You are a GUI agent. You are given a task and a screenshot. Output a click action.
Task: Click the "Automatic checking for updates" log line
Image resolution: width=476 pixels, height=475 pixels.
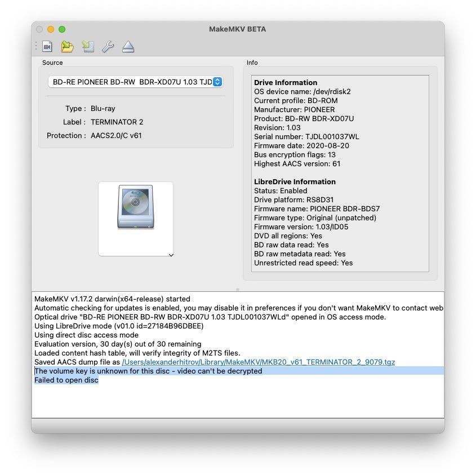[x=239, y=308]
